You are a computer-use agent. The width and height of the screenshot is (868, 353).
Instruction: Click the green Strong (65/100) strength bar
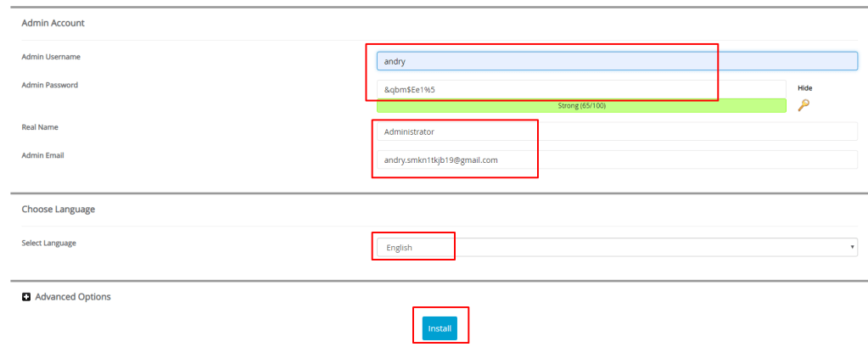581,106
